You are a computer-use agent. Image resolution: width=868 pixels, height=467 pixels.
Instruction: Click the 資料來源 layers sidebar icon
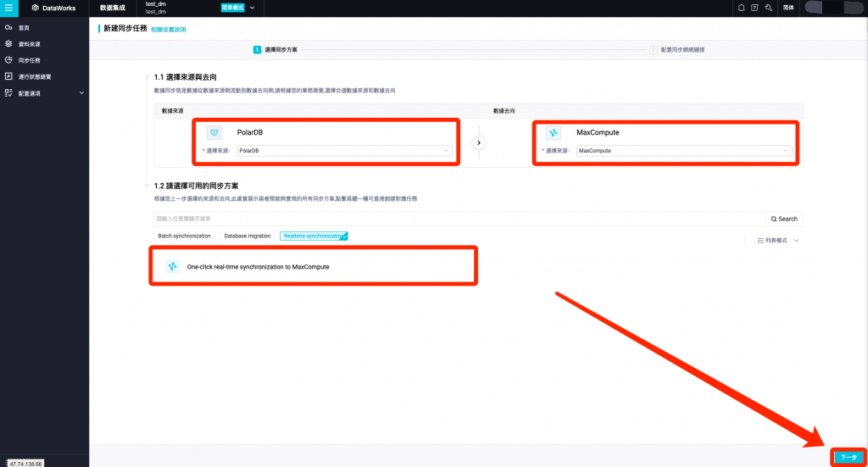click(8, 44)
